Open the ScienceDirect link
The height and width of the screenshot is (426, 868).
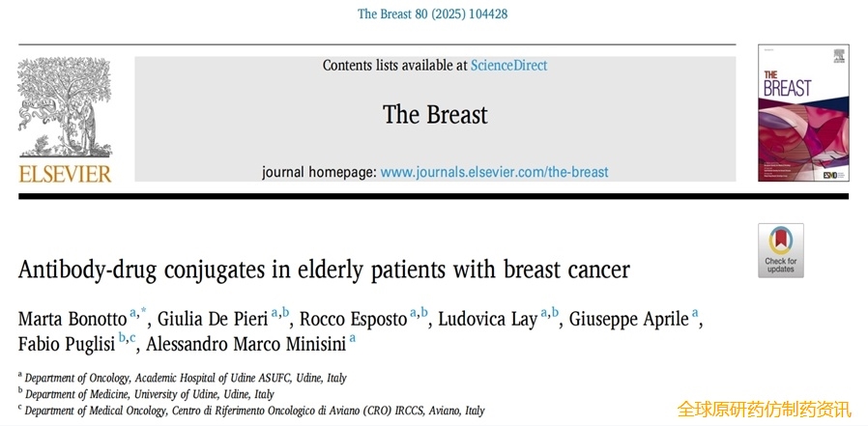tap(508, 66)
